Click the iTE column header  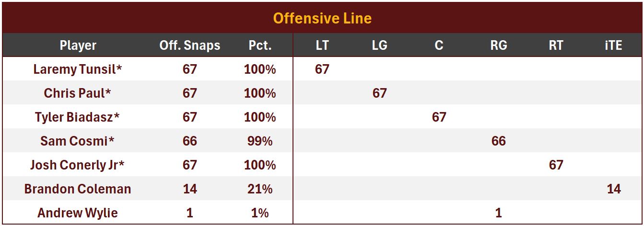pos(613,45)
